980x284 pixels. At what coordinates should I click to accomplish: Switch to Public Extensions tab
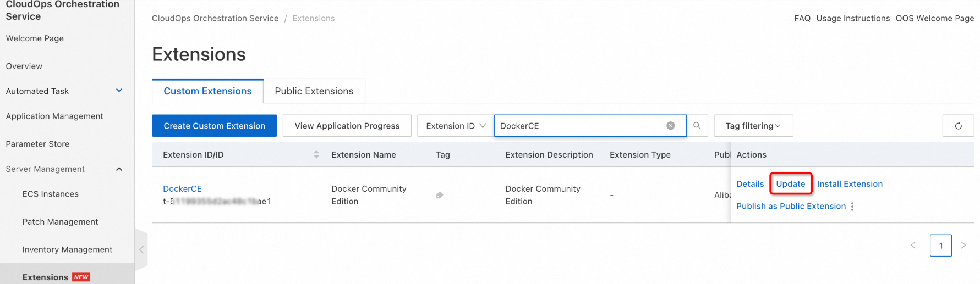[314, 91]
